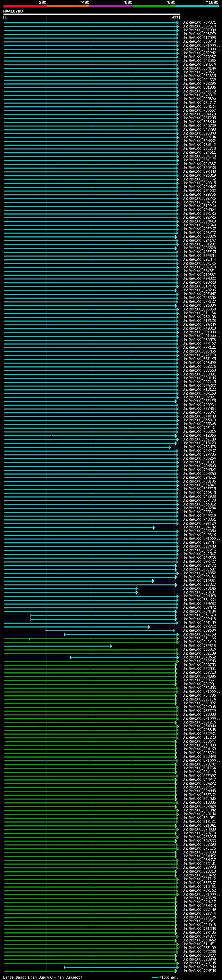Select hit label UniRef100_P25890
This screenshot has width=222, height=980.
point(199,99)
